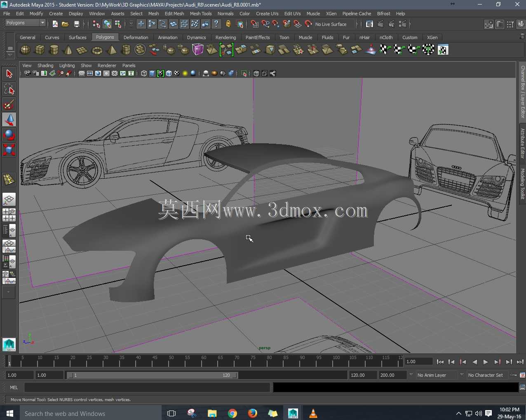Create a polygon sphere from the shelf
The width and height of the screenshot is (526, 420).
25,50
